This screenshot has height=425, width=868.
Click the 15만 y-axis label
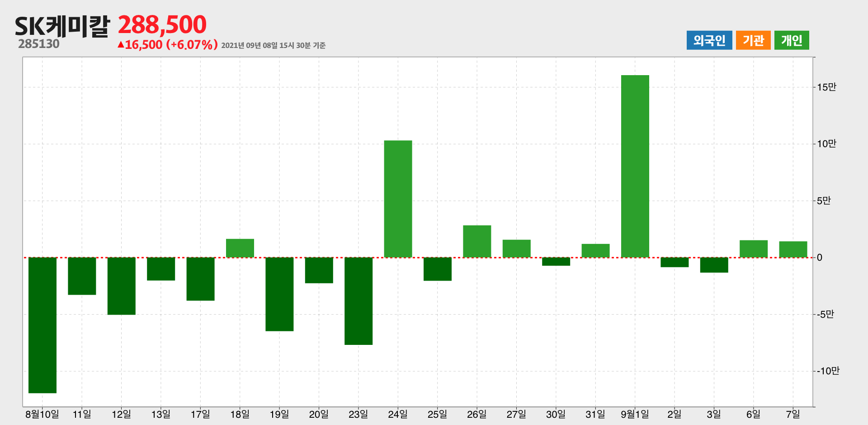click(827, 87)
